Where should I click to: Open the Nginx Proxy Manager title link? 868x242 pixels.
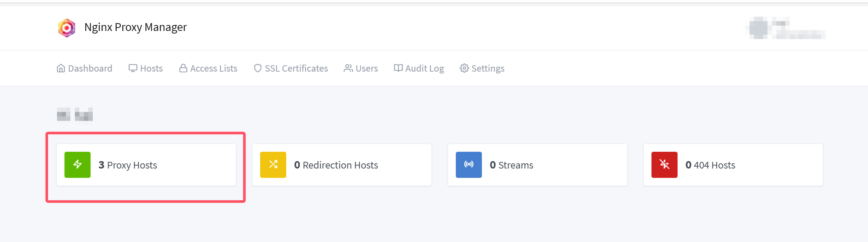coord(135,27)
